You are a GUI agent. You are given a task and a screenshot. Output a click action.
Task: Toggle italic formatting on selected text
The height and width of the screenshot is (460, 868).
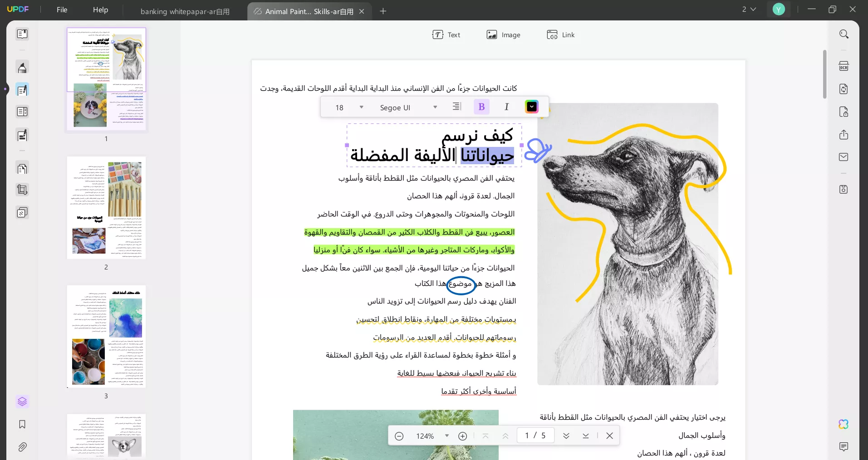[x=506, y=107]
